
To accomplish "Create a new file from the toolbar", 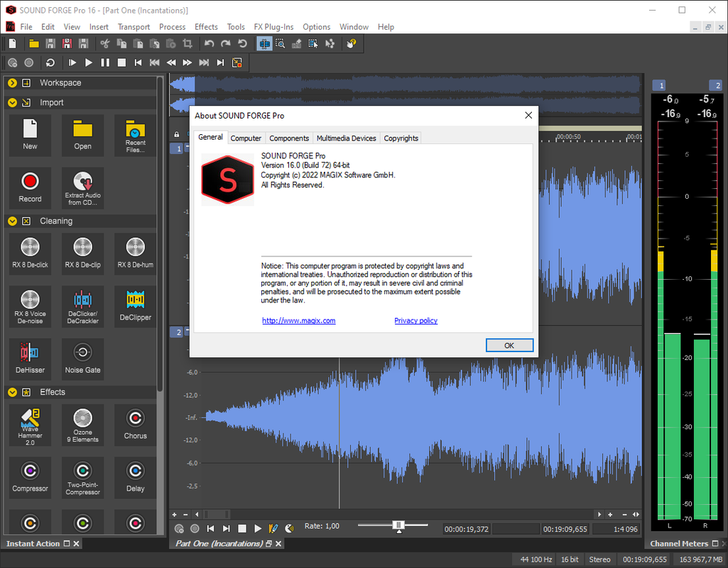I will click(x=13, y=43).
